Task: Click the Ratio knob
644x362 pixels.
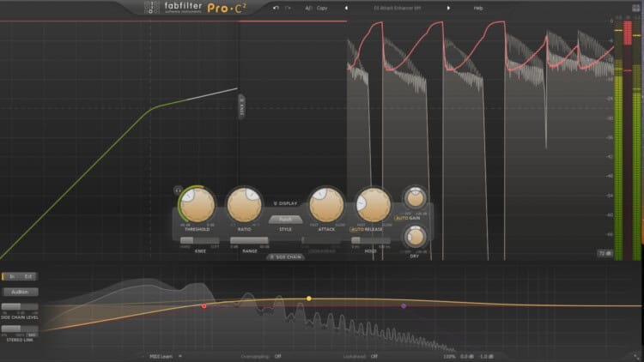Action: pyautogui.click(x=245, y=205)
